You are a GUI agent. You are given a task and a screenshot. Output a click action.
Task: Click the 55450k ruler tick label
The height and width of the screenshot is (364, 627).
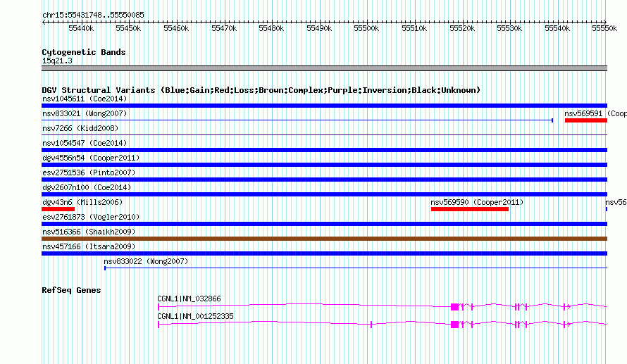pos(128,28)
